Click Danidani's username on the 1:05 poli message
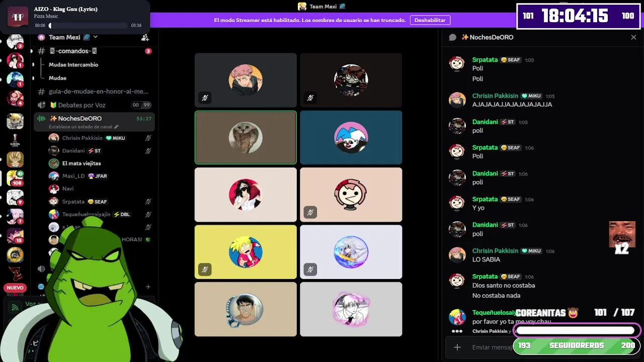Screen dimensions: 644x362 tap(485, 122)
